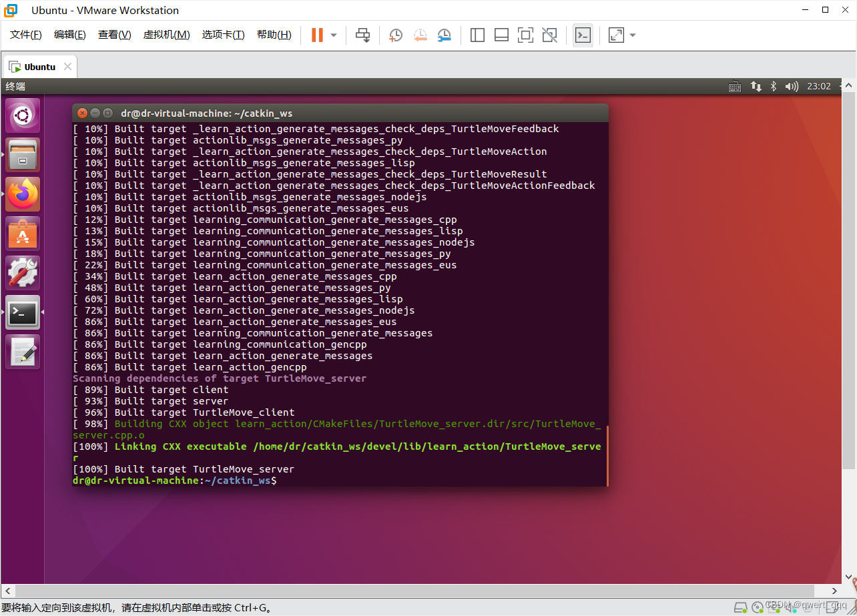Image resolution: width=857 pixels, height=616 pixels.
Task: Open the snapshot manager icon
Action: 444,35
